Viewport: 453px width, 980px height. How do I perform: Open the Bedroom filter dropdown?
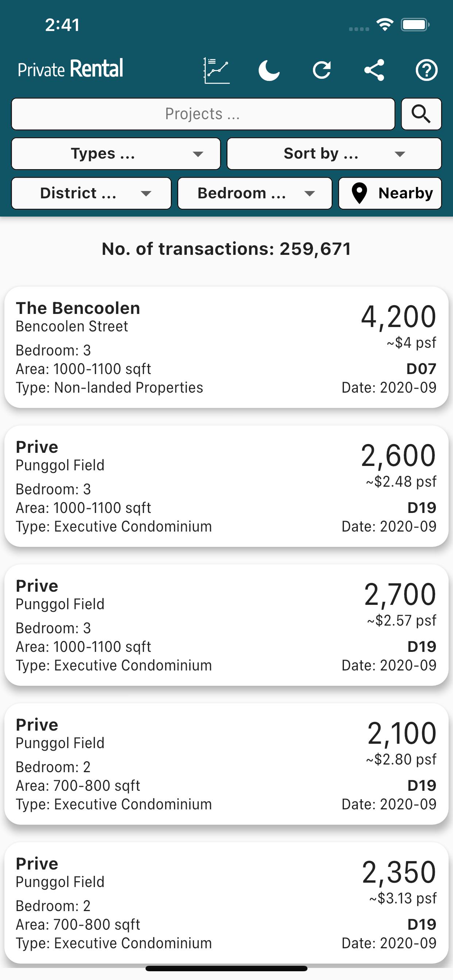coord(255,193)
